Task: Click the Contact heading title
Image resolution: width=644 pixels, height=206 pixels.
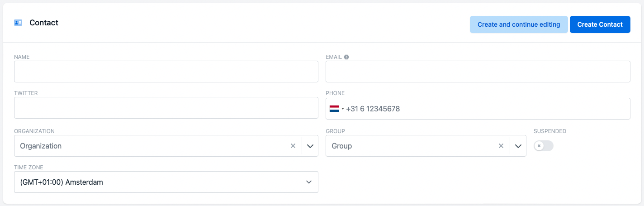Action: pyautogui.click(x=44, y=23)
